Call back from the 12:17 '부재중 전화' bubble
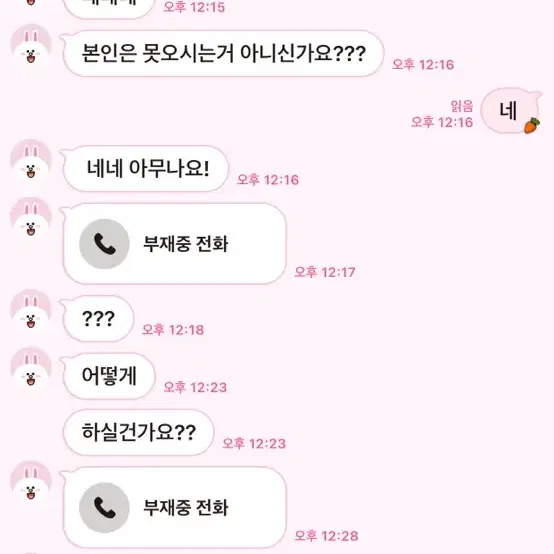 coord(175,244)
